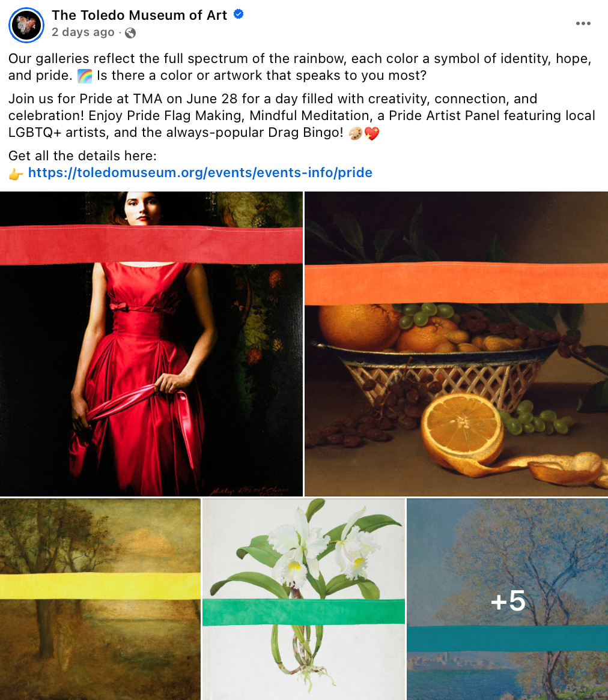Click the green stripe across the orchid stems
The width and height of the screenshot is (608, 700).
304,612
